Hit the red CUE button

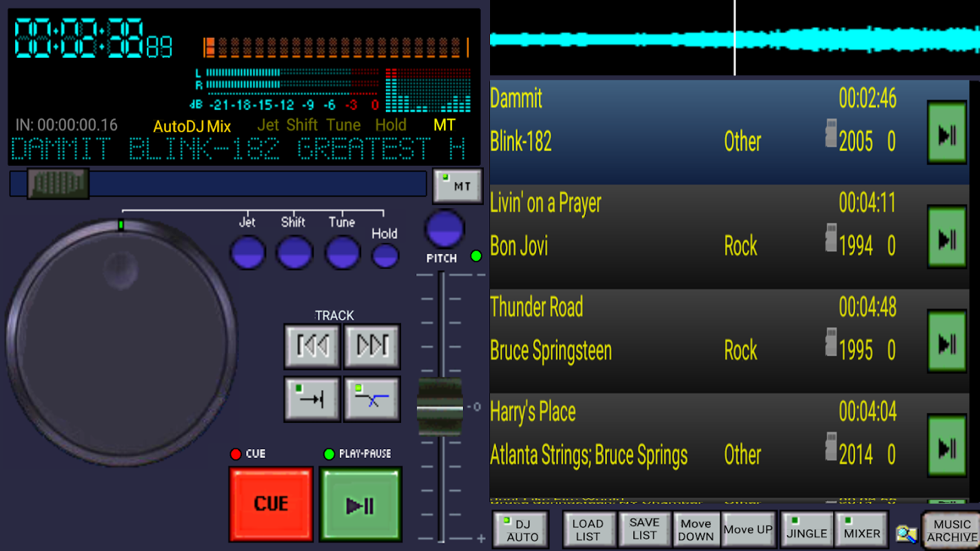click(271, 503)
